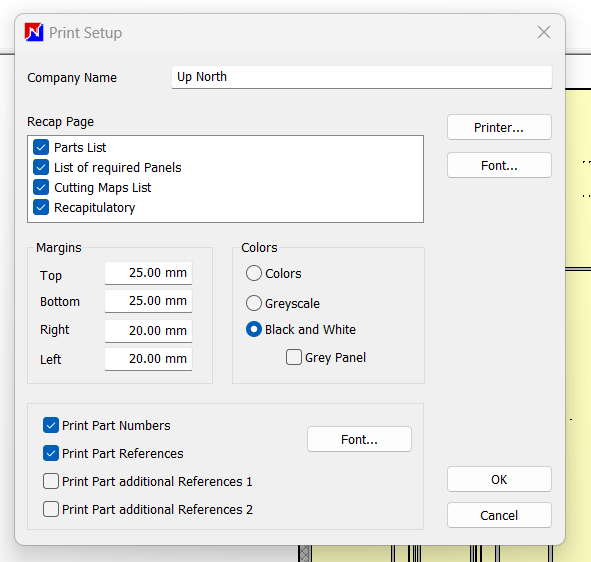Viewport: 591px width, 562px height.
Task: Check Print Part additional References 2
Action: [x=51, y=509]
